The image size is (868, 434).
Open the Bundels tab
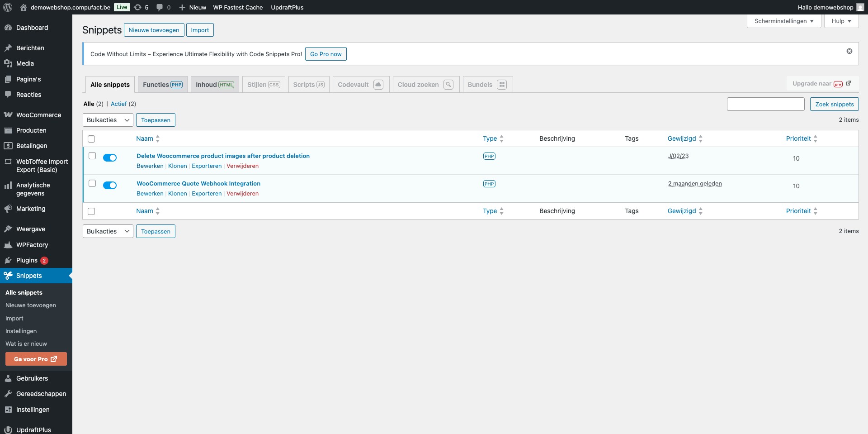point(487,85)
